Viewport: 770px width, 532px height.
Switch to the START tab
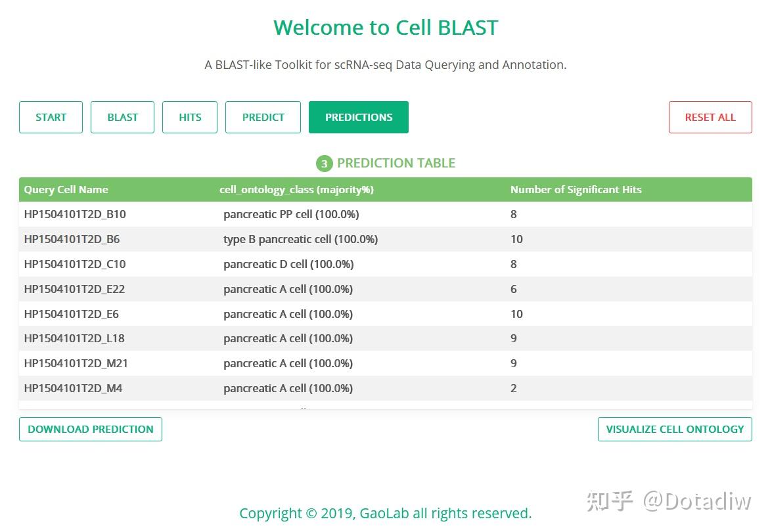pos(51,117)
